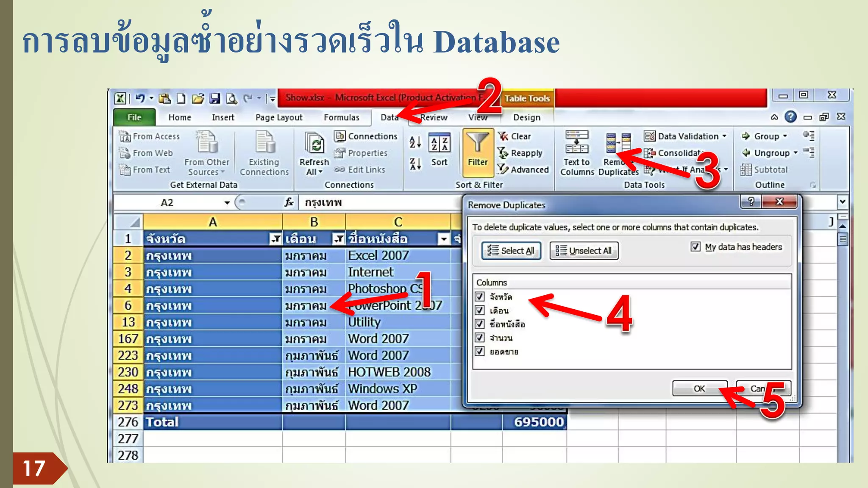Uncheck the ชื่อหนังสือ column checkbox

[480, 324]
